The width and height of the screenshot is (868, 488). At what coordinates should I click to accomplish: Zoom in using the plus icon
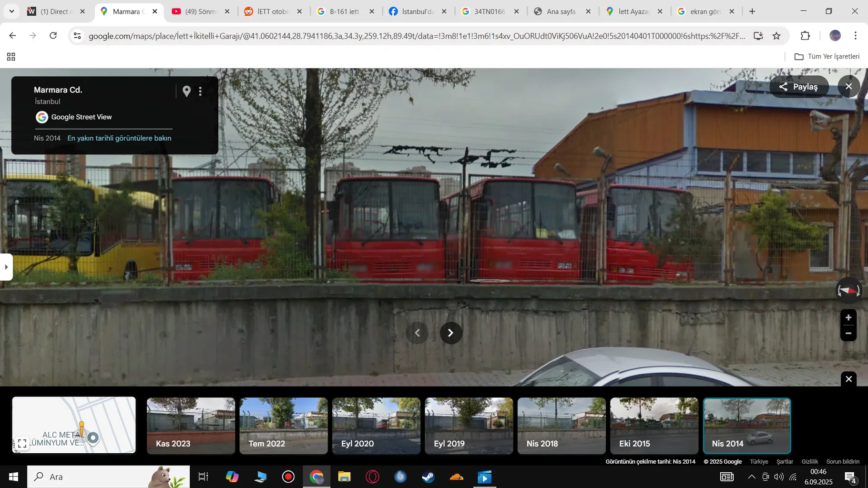pos(848,317)
